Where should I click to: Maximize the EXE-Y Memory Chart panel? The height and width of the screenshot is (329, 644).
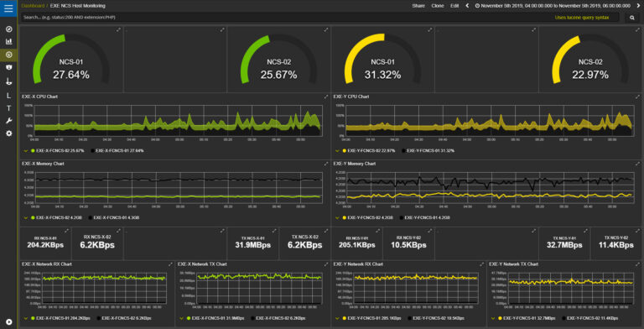pyautogui.click(x=637, y=164)
